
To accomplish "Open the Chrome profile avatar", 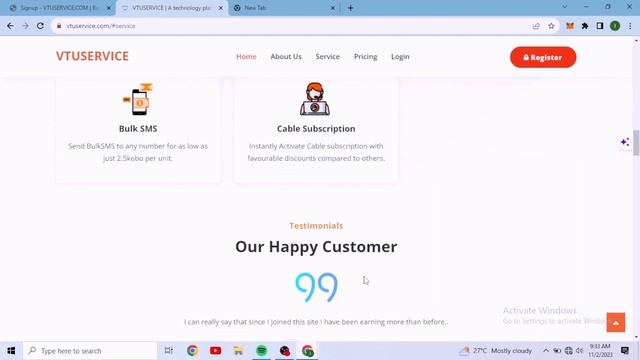I will [615, 26].
